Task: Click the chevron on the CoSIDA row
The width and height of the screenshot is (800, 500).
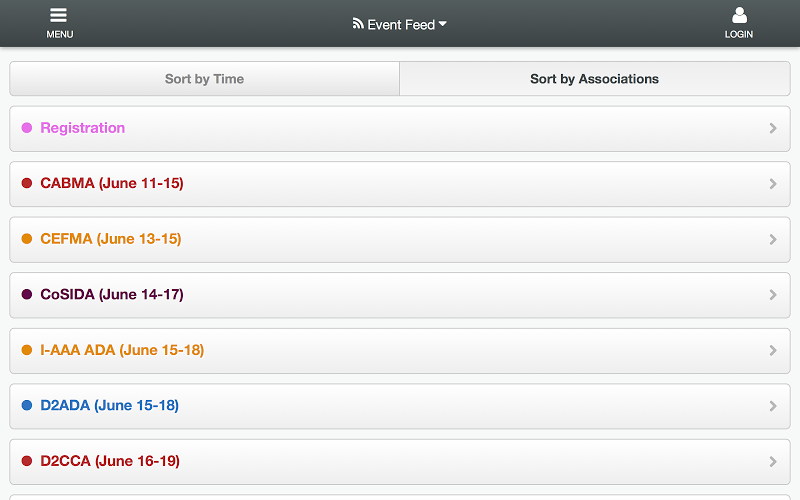Action: coord(773,295)
